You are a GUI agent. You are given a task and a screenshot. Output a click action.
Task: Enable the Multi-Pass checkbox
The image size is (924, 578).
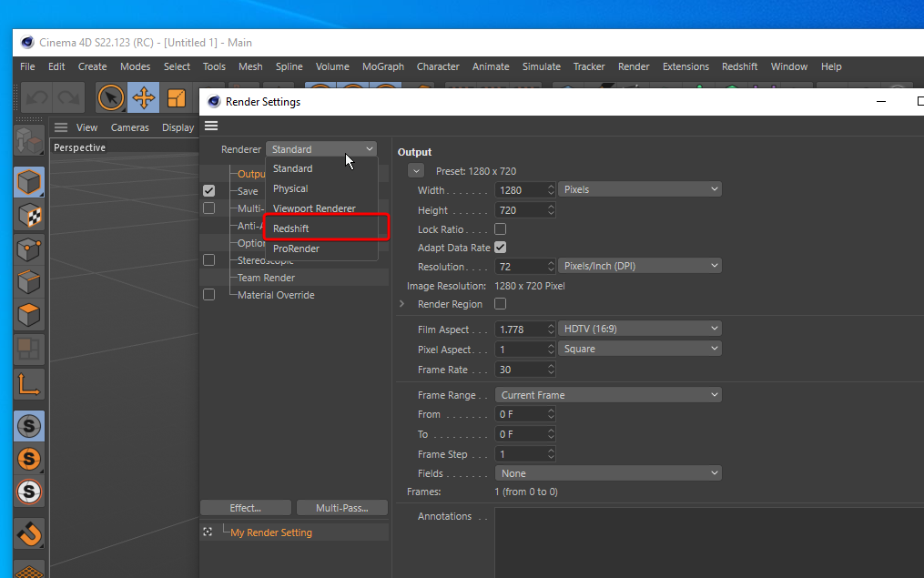coord(209,208)
